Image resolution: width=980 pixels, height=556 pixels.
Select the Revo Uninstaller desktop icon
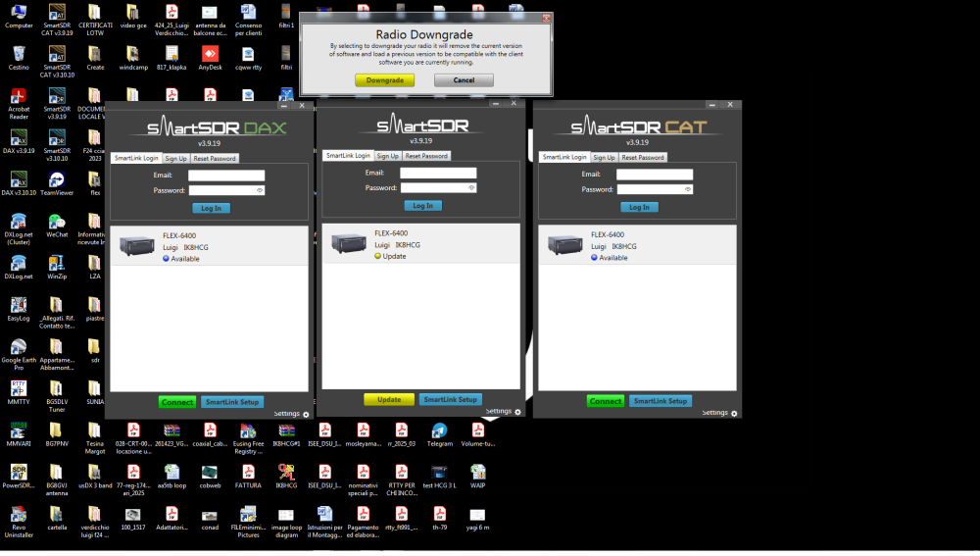[x=19, y=523]
